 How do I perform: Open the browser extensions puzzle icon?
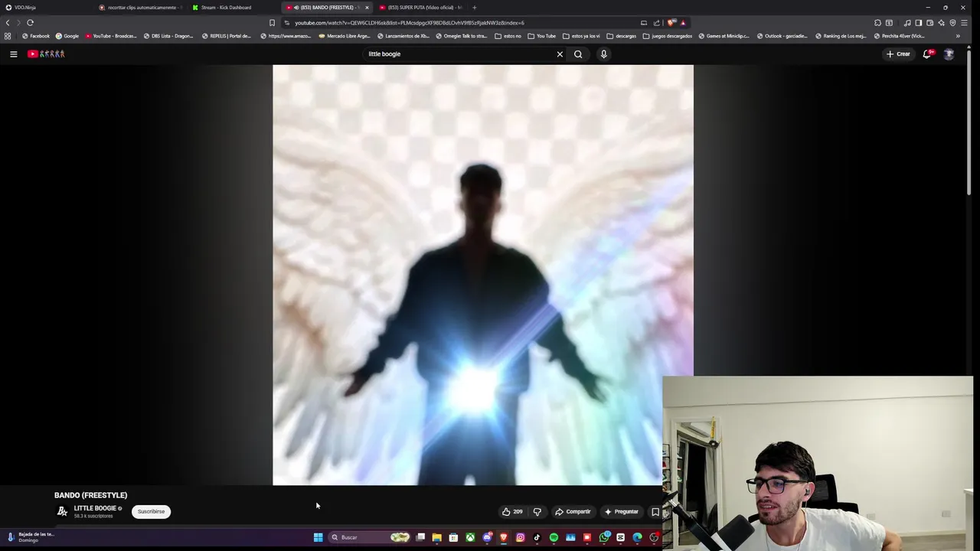877,22
